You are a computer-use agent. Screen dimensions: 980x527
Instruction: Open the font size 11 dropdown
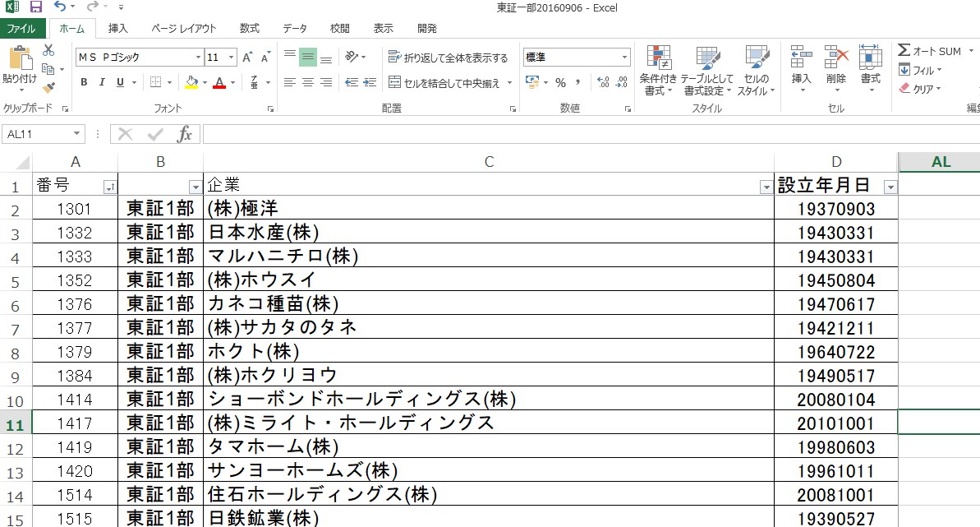click(x=232, y=57)
